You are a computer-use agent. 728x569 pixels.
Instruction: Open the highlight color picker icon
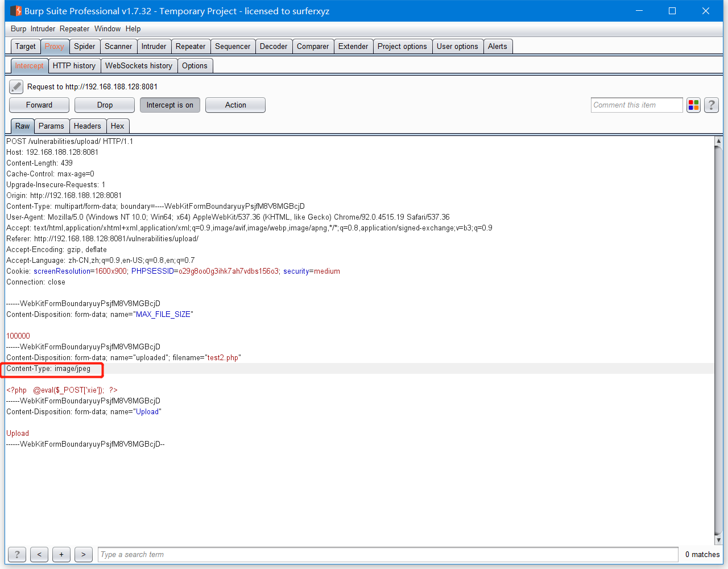click(x=693, y=105)
